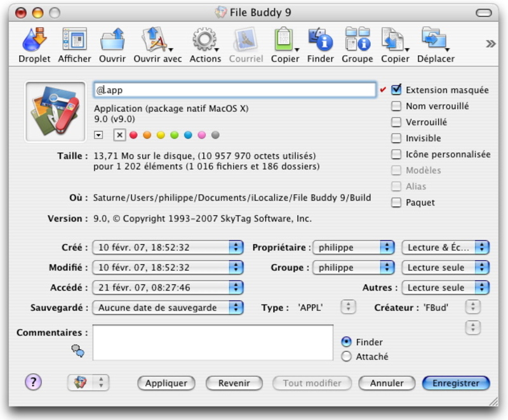Check the Verrouillé checkbox
The width and height of the screenshot is (508, 420).
pos(396,122)
